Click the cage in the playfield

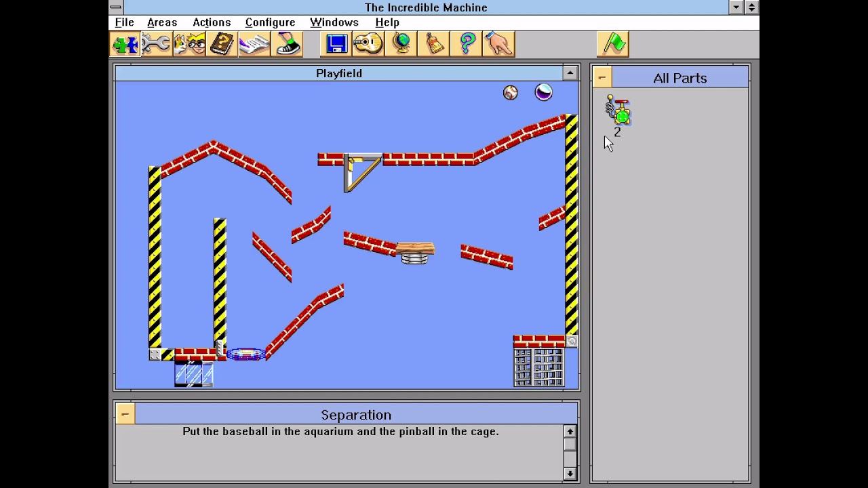click(x=539, y=367)
